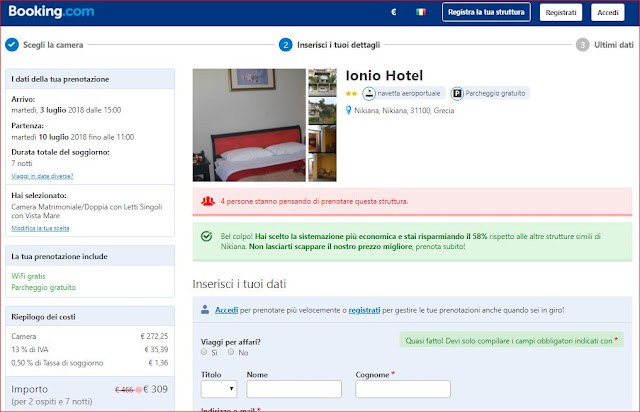Go to Scegli la camera step
This screenshot has height=412, width=640.
click(x=53, y=45)
